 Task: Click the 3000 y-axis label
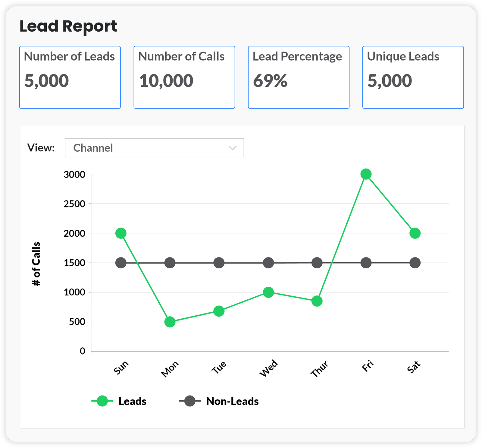(74, 174)
